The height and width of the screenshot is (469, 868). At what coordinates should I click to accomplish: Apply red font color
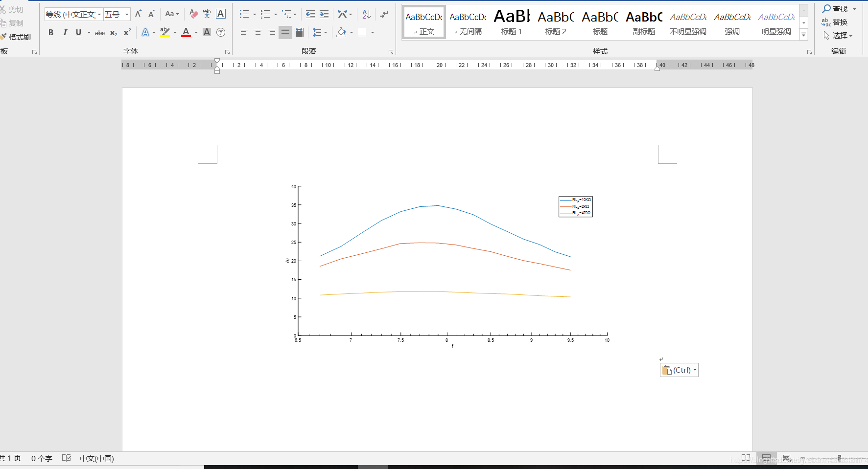pos(186,33)
